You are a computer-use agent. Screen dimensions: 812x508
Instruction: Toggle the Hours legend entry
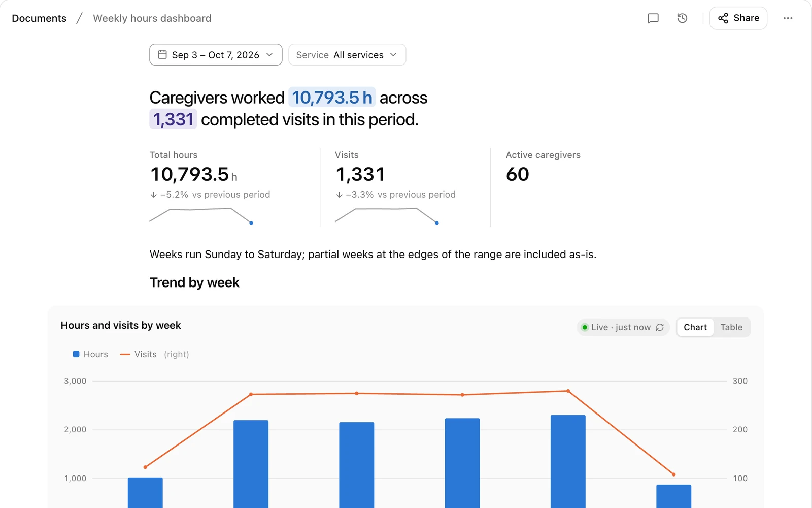tap(90, 354)
